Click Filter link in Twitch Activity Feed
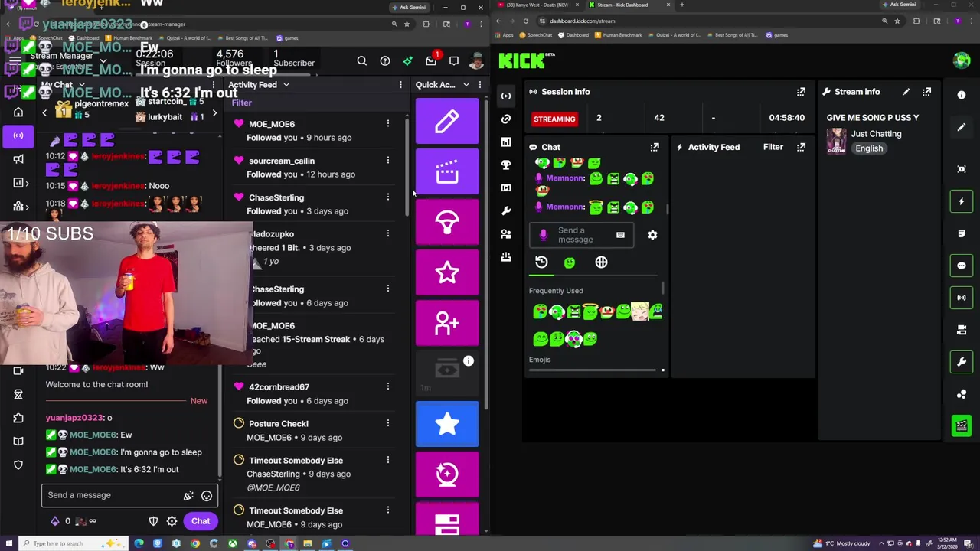The image size is (980, 551). point(241,103)
